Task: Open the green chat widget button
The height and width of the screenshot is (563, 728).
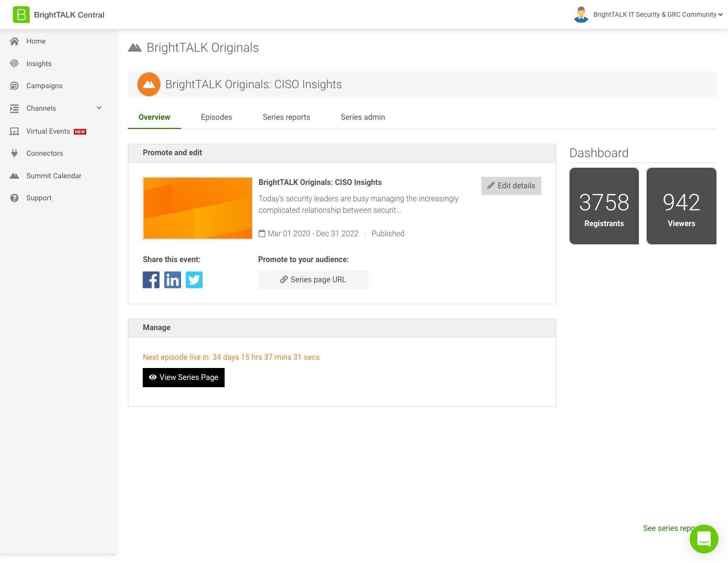Action: (704, 539)
